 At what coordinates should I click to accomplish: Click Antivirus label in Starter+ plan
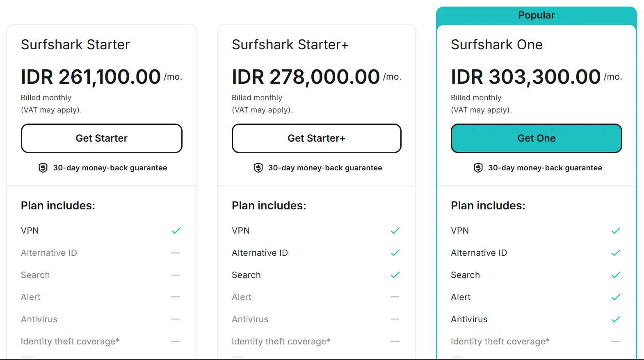250,319
